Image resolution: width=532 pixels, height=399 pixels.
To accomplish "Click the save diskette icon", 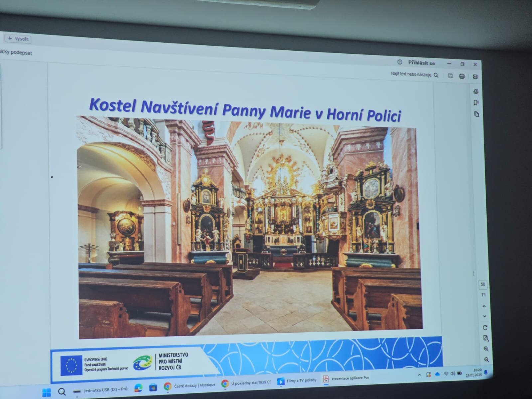I will pyautogui.click(x=450, y=76).
